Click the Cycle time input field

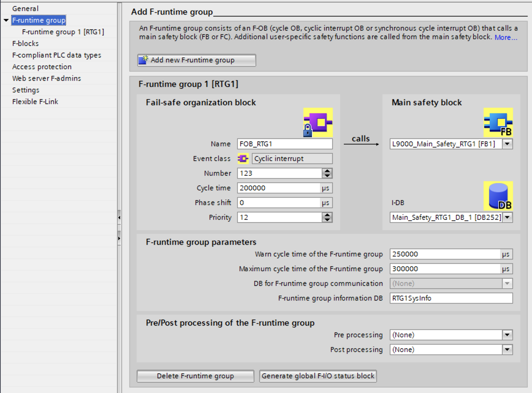point(279,188)
